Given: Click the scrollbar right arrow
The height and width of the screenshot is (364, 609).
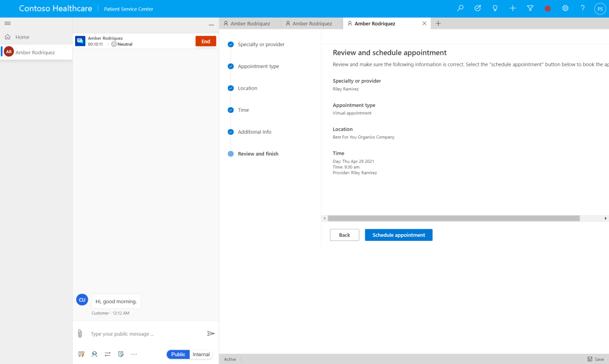Looking at the screenshot, I should [x=605, y=218].
